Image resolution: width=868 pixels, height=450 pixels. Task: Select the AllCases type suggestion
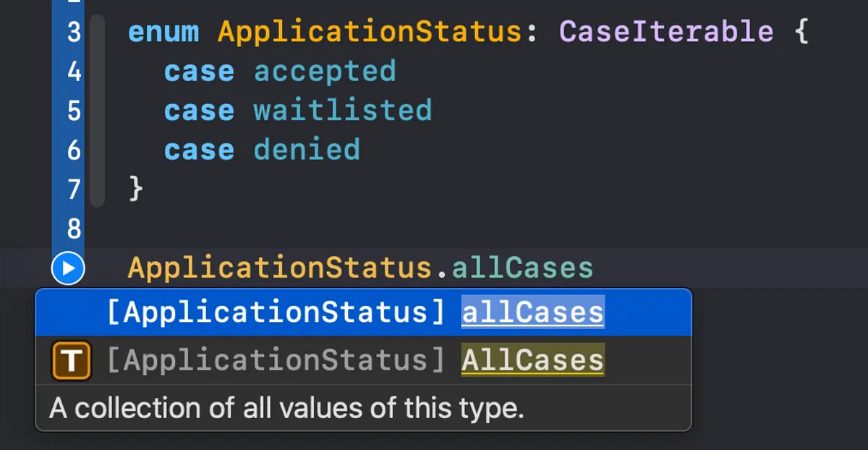(362, 360)
